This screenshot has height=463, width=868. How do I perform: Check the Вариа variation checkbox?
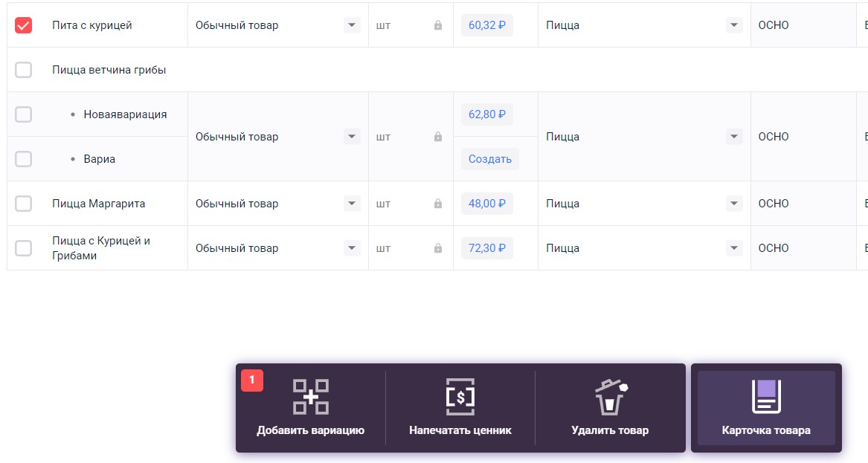click(x=23, y=159)
